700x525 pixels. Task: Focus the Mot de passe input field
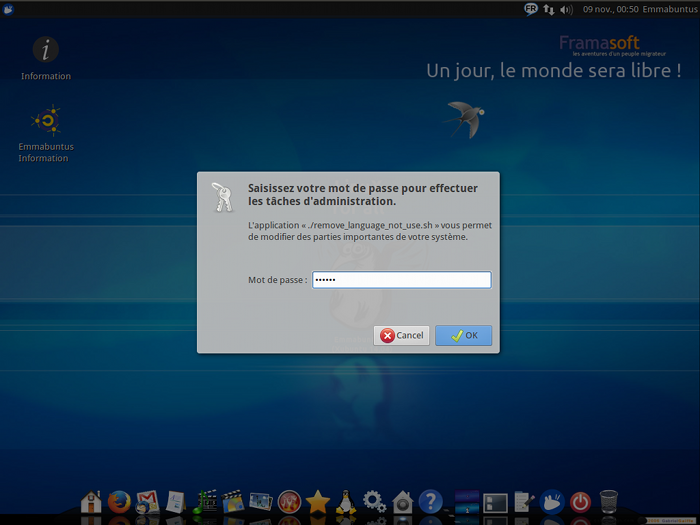[x=401, y=280]
